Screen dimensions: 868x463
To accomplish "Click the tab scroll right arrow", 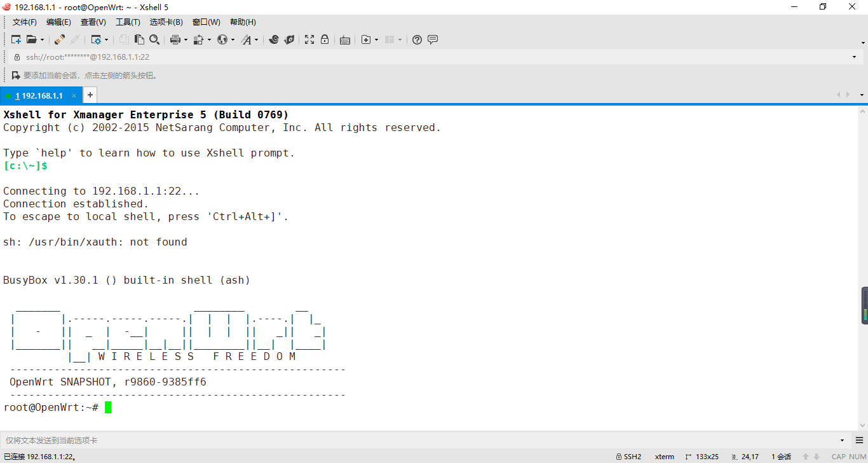I will pyautogui.click(x=848, y=95).
